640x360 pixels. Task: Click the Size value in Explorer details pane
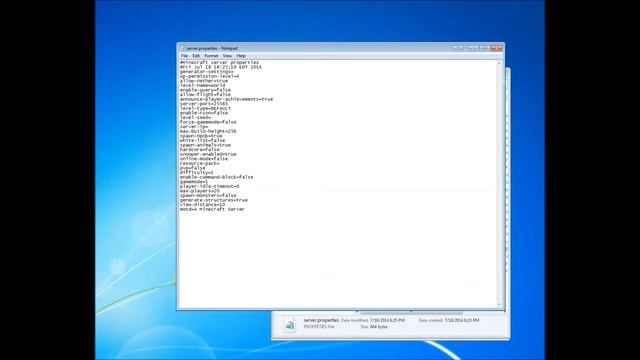click(x=379, y=327)
